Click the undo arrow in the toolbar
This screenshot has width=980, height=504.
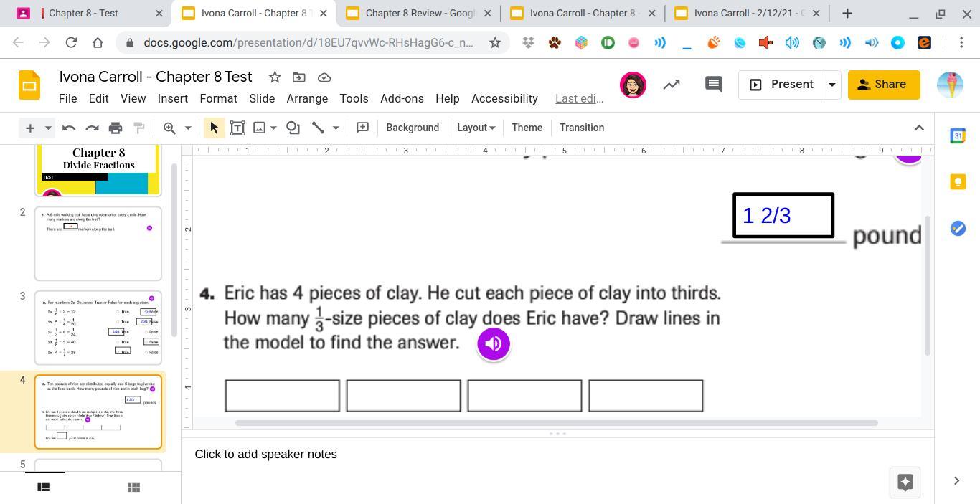69,128
